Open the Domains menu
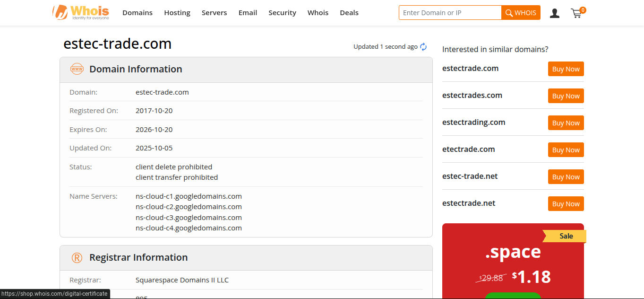 click(x=137, y=13)
